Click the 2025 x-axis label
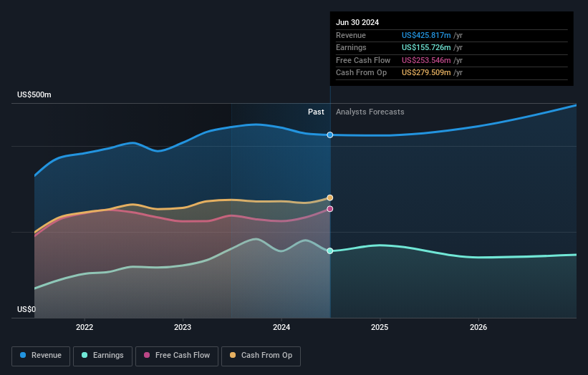 pyautogui.click(x=380, y=328)
